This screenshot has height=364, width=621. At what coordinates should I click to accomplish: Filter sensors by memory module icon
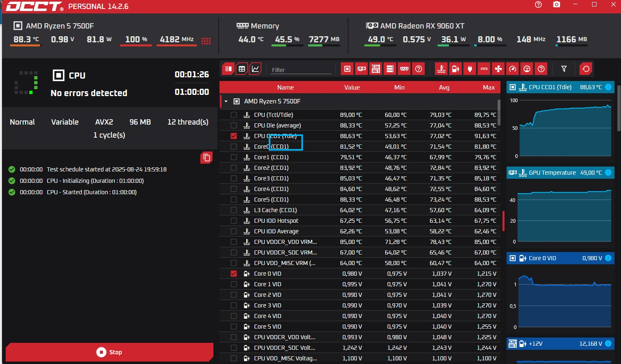pos(404,69)
